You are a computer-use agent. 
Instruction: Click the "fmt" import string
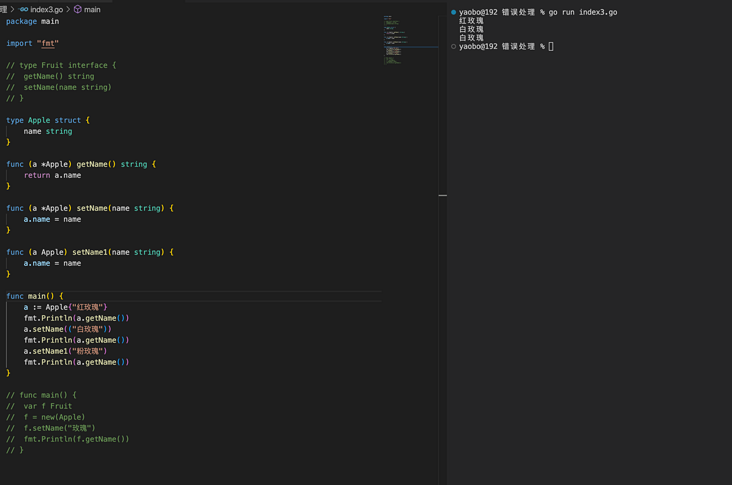48,43
